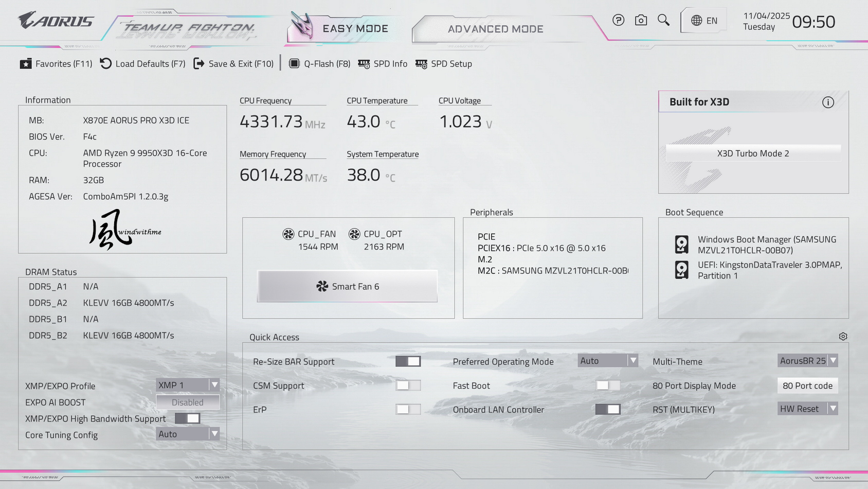Image resolution: width=868 pixels, height=489 pixels.
Task: Click BIOS version F4c
Action: click(90, 137)
